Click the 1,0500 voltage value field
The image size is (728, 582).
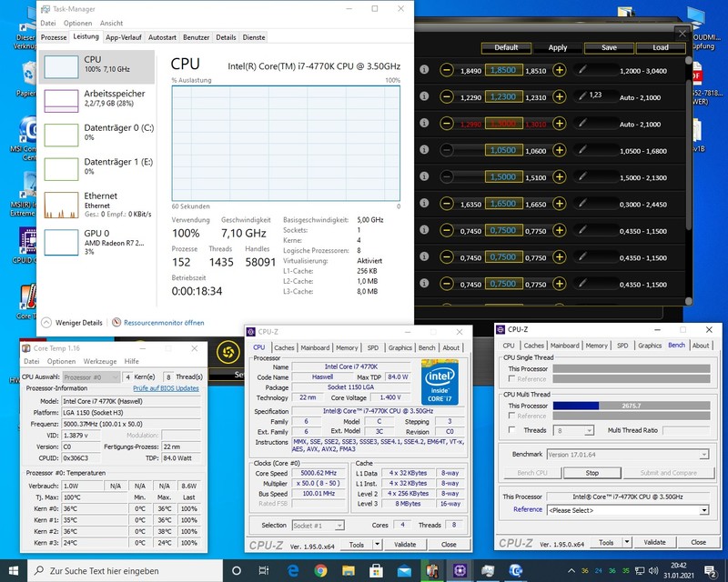click(x=503, y=150)
